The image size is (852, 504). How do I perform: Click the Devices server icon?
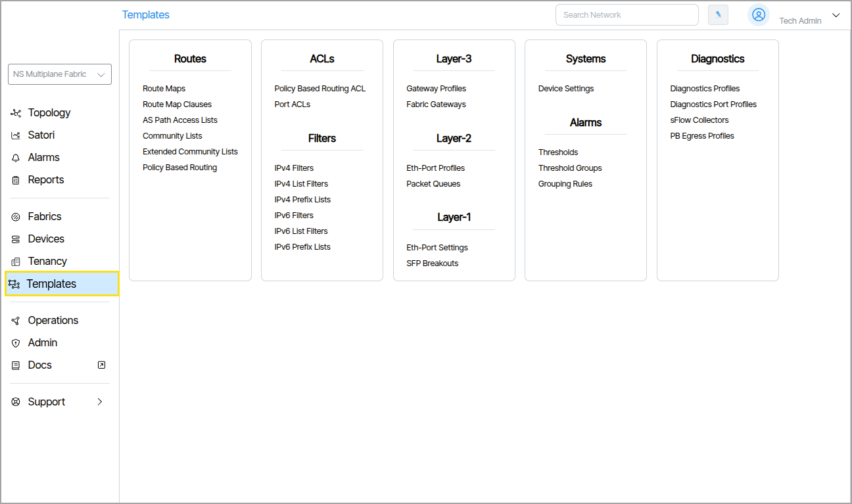[x=16, y=239]
